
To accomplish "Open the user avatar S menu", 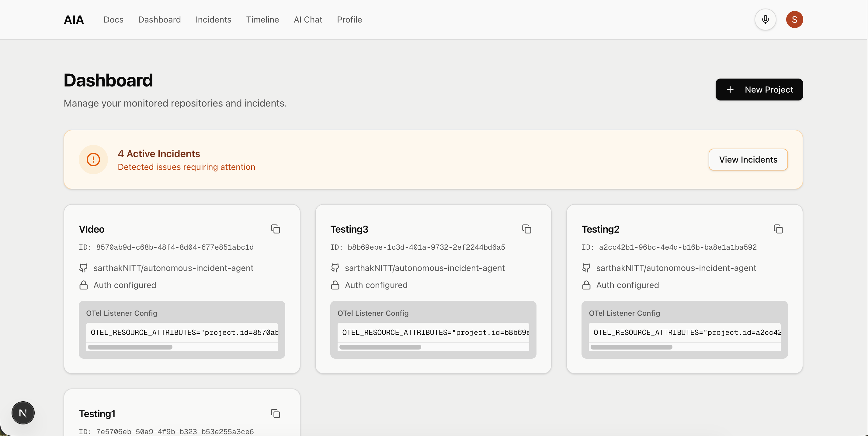I will coord(794,19).
